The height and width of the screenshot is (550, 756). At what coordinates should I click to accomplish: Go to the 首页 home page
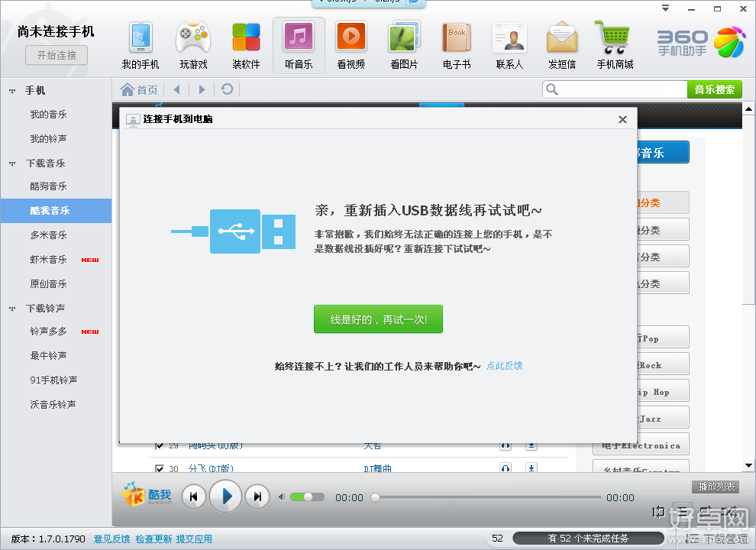[x=139, y=89]
